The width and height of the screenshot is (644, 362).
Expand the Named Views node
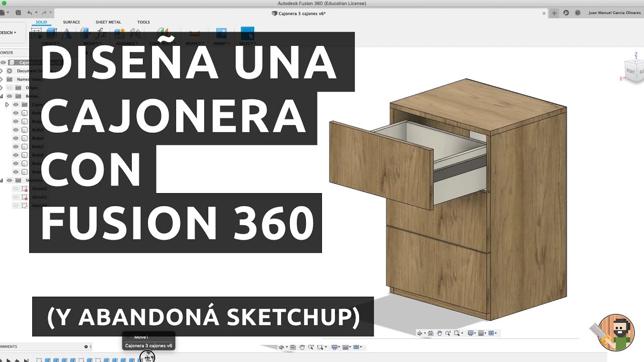click(2, 79)
